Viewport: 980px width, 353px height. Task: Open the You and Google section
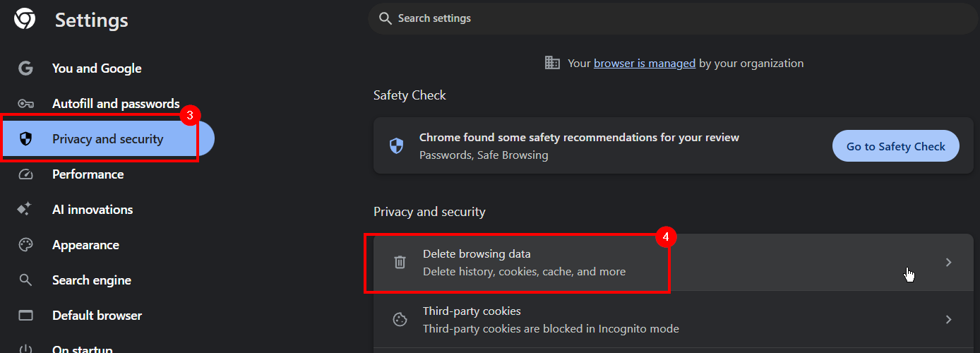click(x=97, y=68)
